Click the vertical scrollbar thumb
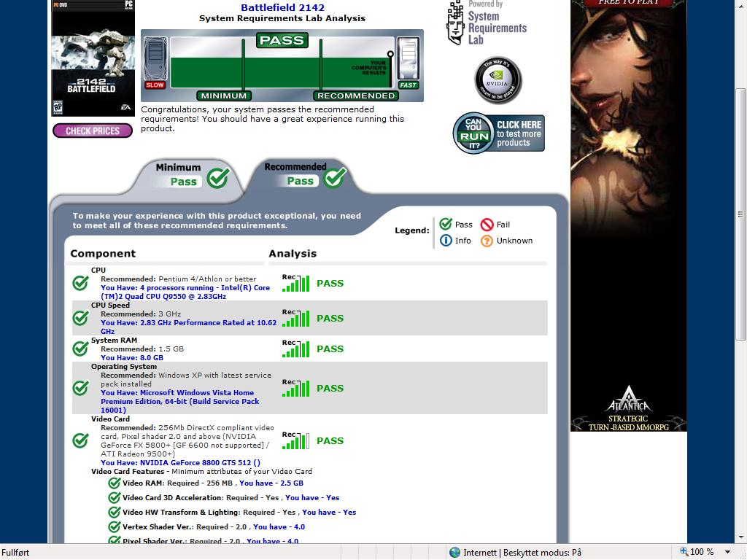The width and height of the screenshot is (747, 560). pos(740,214)
